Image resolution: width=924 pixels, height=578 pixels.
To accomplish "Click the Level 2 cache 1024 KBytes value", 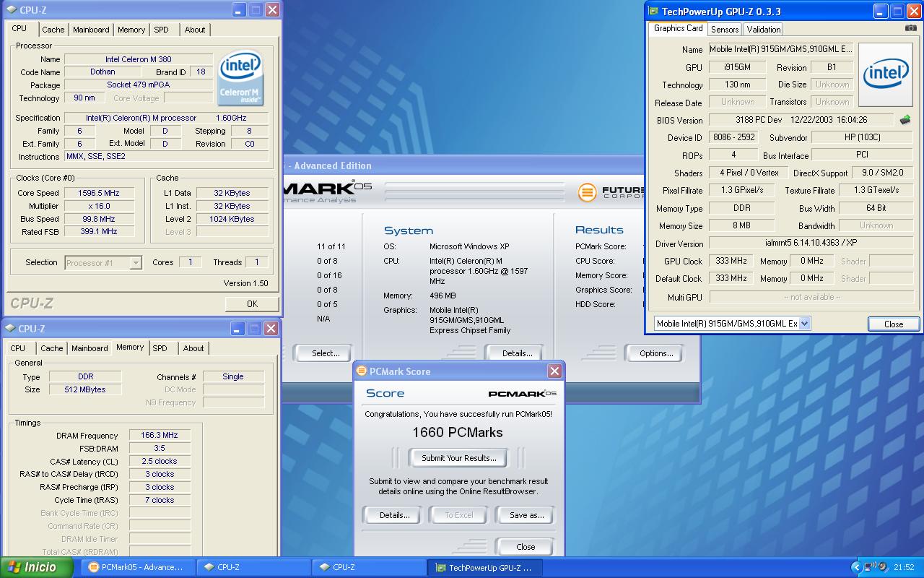I will [232, 219].
